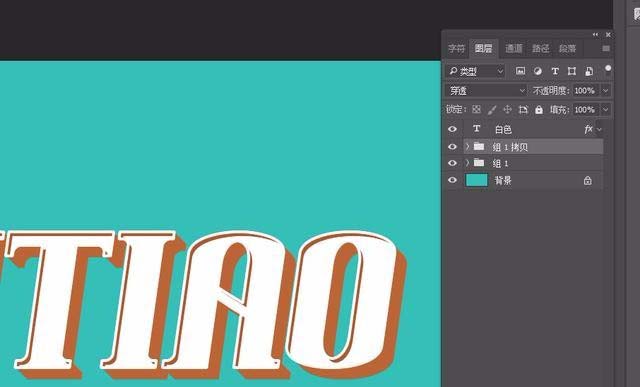Hide the 组 1 拷贝 group
The height and width of the screenshot is (387, 640).
pos(452,147)
